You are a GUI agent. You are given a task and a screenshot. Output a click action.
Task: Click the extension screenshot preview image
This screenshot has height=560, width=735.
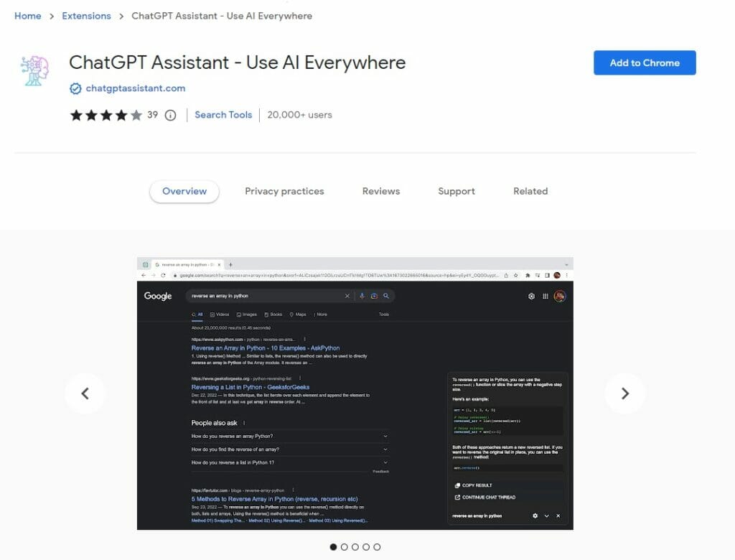(x=355, y=393)
